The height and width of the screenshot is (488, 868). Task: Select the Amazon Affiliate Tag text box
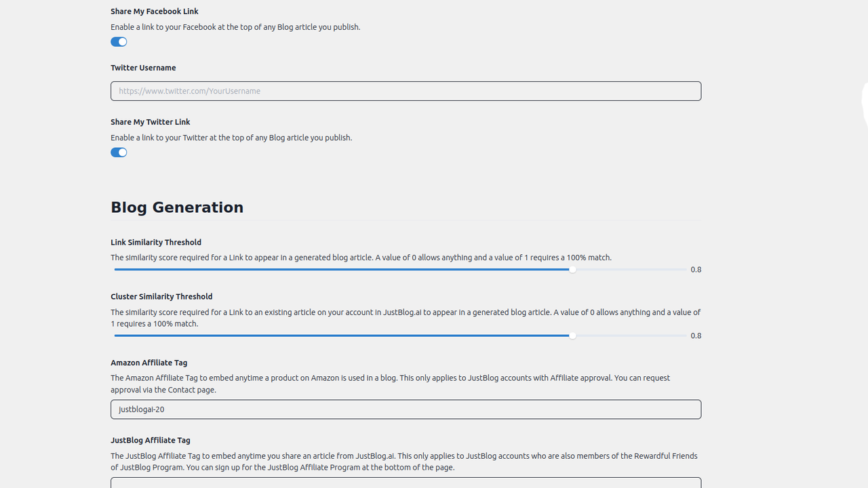406,409
